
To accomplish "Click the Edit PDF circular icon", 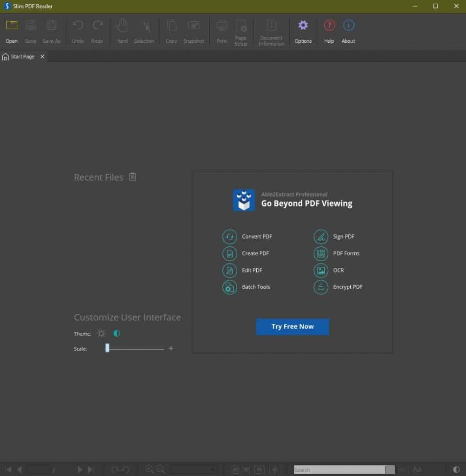I will (x=230, y=271).
